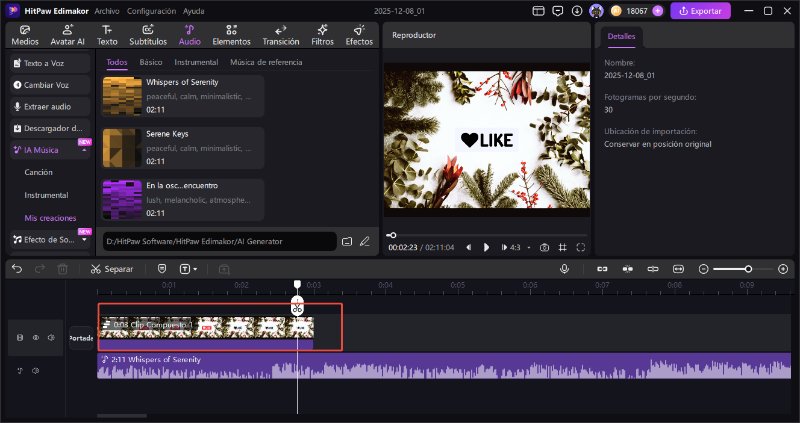Click the undo arrow in timeline toolbar
This screenshot has height=423, width=800.
tap(16, 269)
